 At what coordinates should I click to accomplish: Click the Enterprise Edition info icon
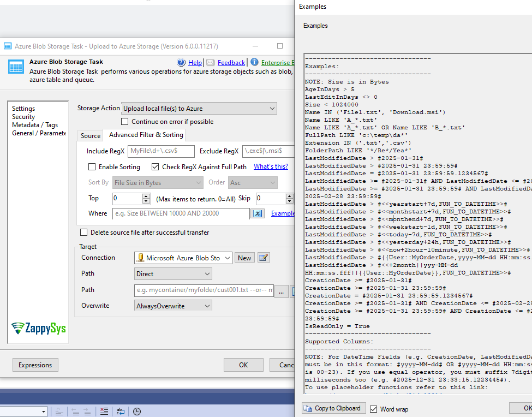(254, 63)
